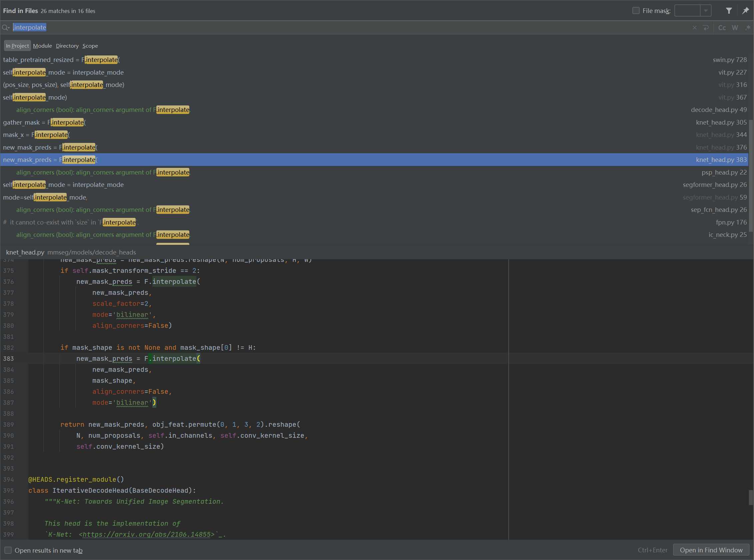The height and width of the screenshot is (560, 754).
Task: Toggle whole Words (W) option
Action: [735, 28]
